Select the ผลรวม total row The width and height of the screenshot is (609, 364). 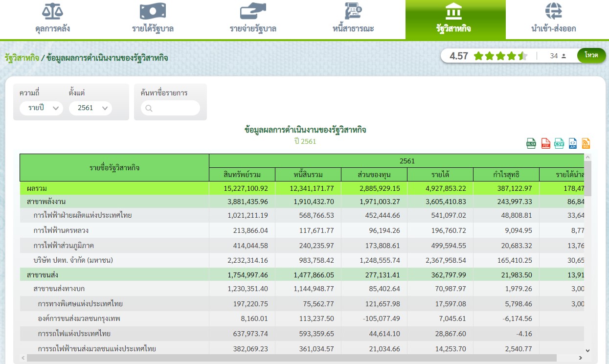[302, 188]
